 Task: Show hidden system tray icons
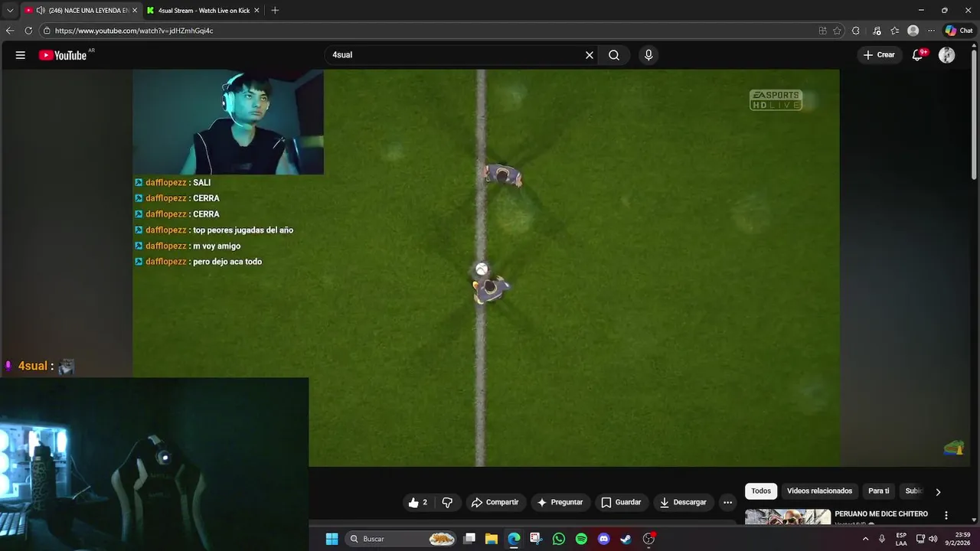pos(866,539)
